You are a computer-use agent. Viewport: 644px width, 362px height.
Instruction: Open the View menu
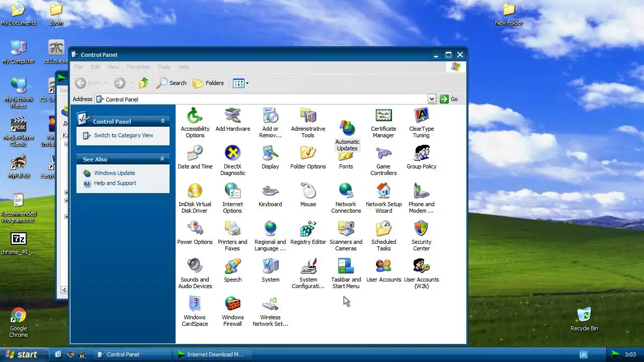tap(113, 67)
